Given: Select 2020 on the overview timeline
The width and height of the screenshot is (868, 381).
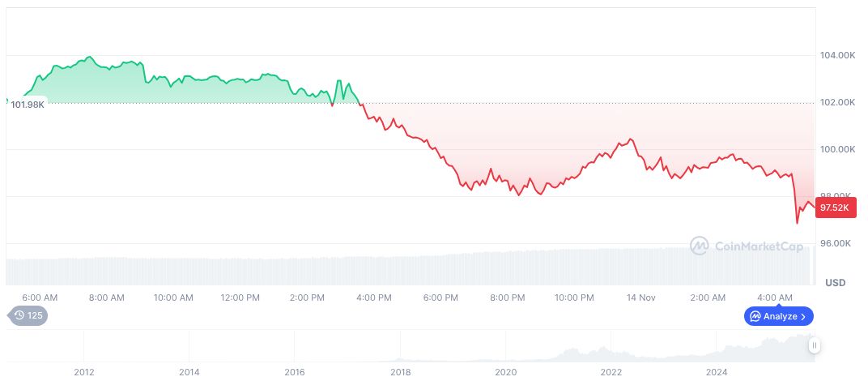Looking at the screenshot, I should [505, 372].
